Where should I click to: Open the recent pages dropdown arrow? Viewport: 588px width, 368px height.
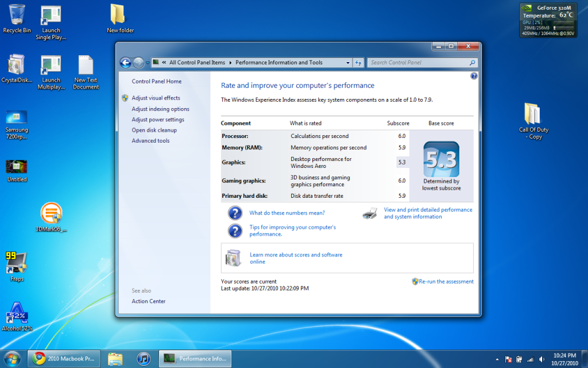(148, 63)
